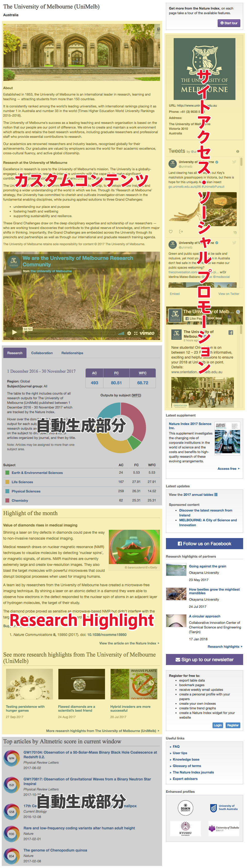Click the Register button

(233, 725)
